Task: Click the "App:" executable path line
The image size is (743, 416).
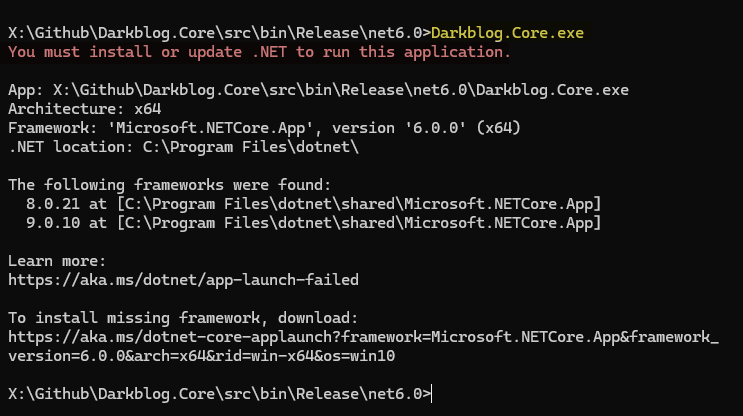Action: click(x=318, y=90)
